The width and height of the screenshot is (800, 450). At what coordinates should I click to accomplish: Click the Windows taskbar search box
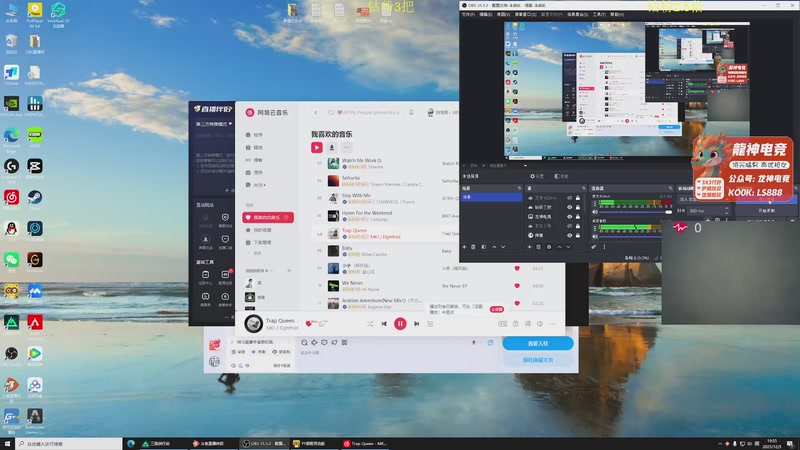(69, 444)
